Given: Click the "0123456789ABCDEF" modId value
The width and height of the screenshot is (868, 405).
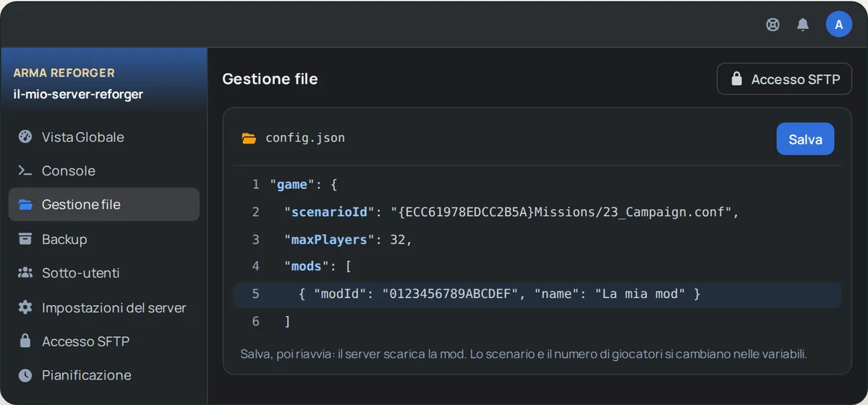Looking at the screenshot, I should [x=451, y=294].
